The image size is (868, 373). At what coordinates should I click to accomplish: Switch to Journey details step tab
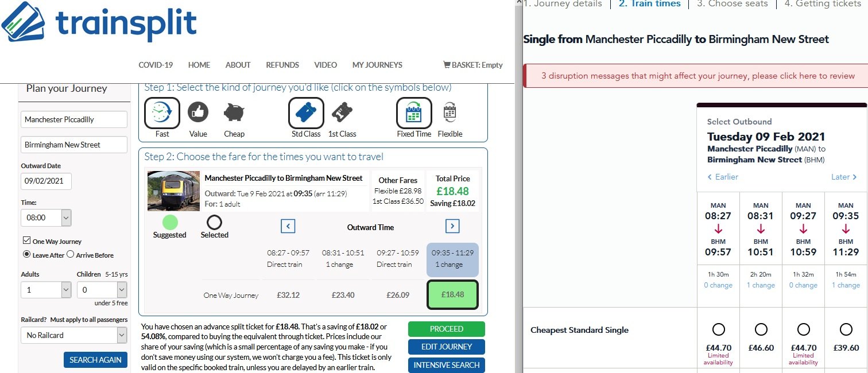(563, 4)
